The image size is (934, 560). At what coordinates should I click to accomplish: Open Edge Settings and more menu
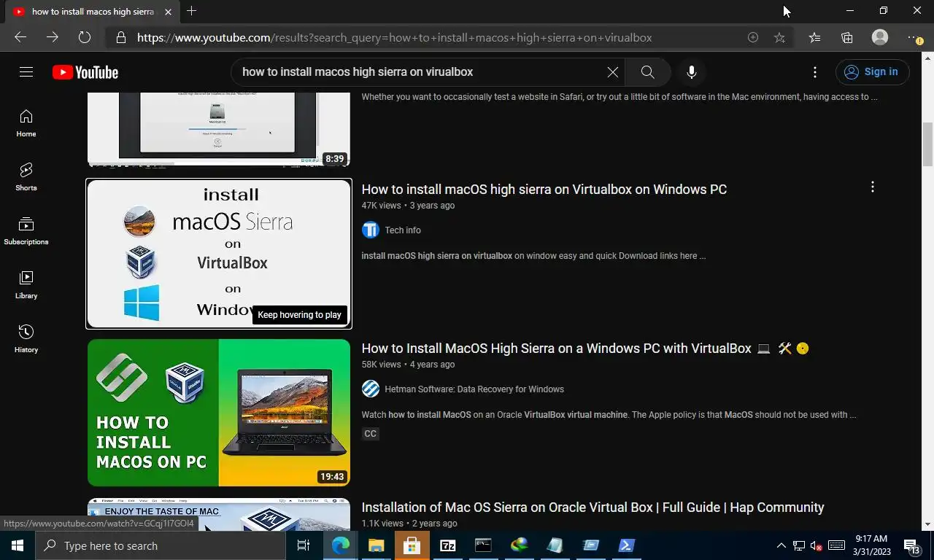pos(914,37)
